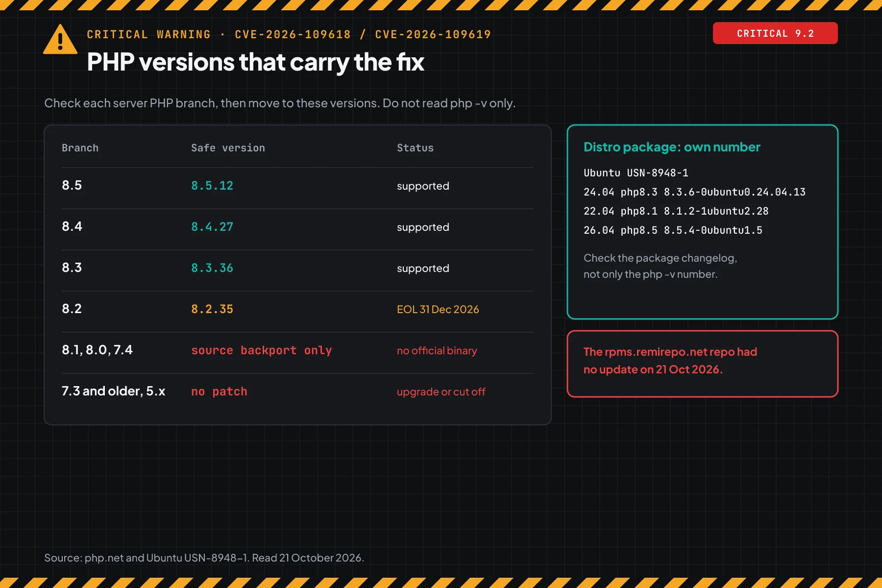Click the 22.04 php8.1 package line

[676, 211]
